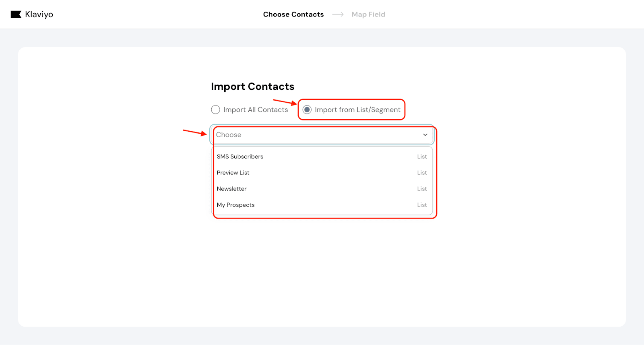The height and width of the screenshot is (345, 644).
Task: Click List tag beside My Prospects
Action: pyautogui.click(x=422, y=205)
